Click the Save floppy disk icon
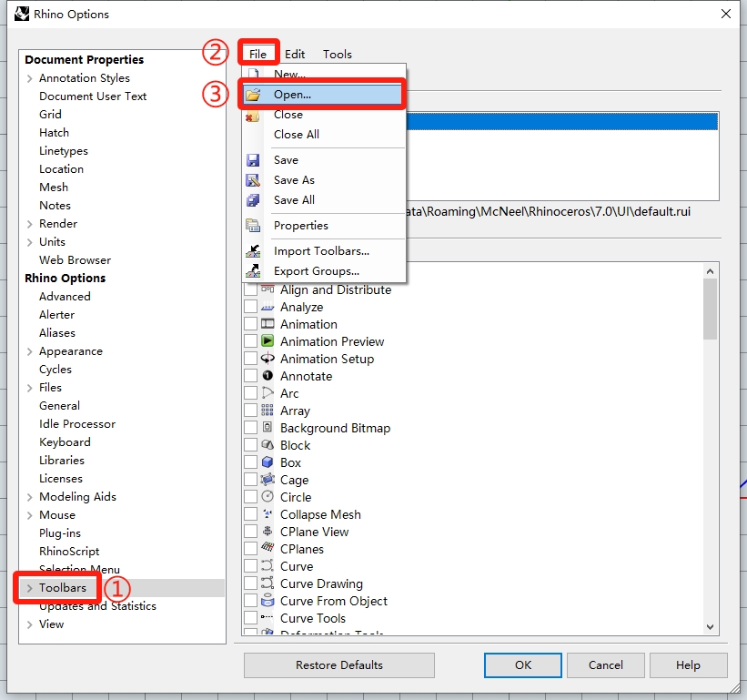The height and width of the screenshot is (700, 747). [x=253, y=160]
